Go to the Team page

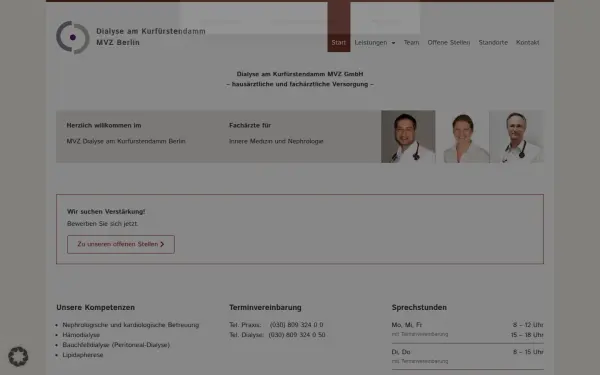[x=411, y=42]
